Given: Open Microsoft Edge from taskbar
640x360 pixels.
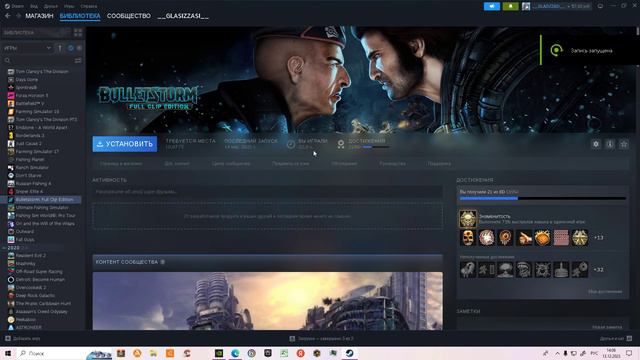Looking at the screenshot, I should [x=235, y=353].
